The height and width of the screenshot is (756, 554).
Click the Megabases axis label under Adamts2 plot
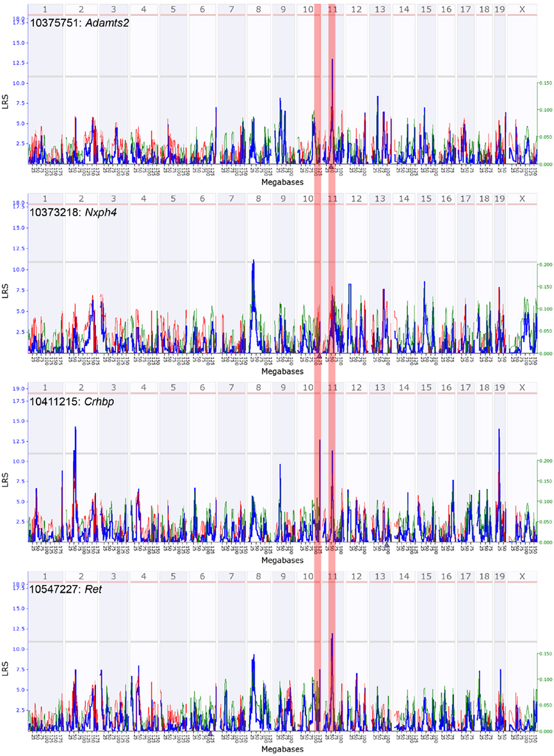click(282, 182)
